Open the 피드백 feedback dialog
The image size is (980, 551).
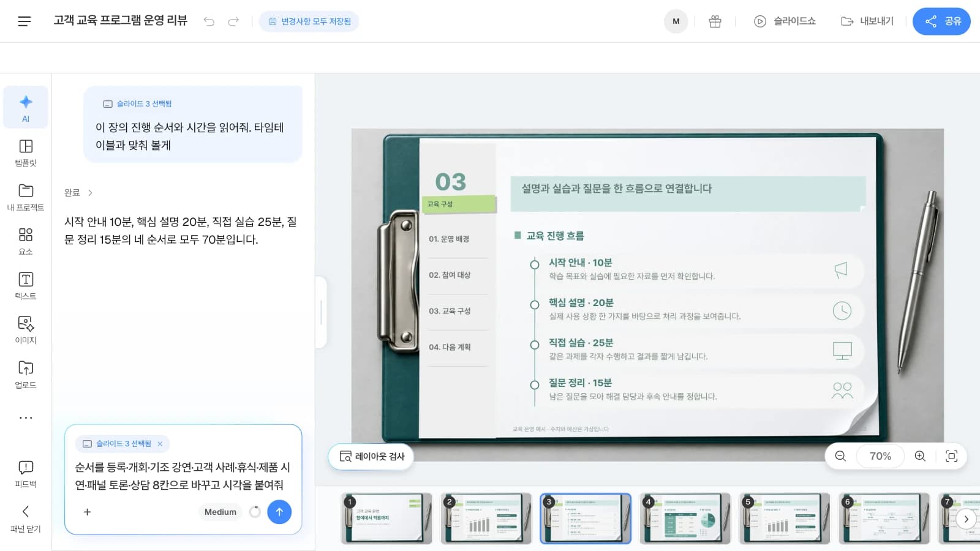pos(26,474)
